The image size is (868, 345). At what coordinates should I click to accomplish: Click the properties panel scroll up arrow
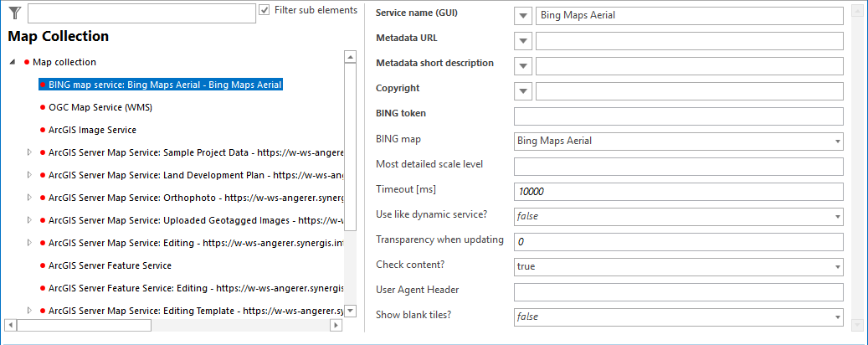(x=855, y=11)
